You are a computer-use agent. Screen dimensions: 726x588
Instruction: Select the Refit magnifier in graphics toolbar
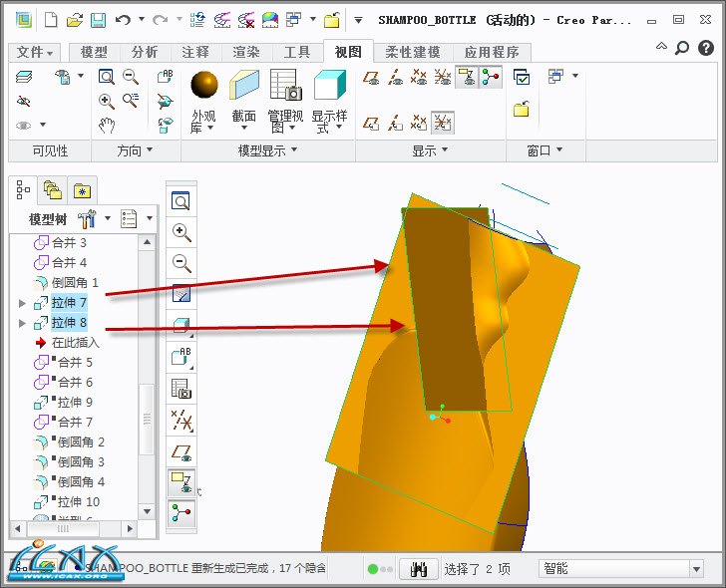pos(181,202)
